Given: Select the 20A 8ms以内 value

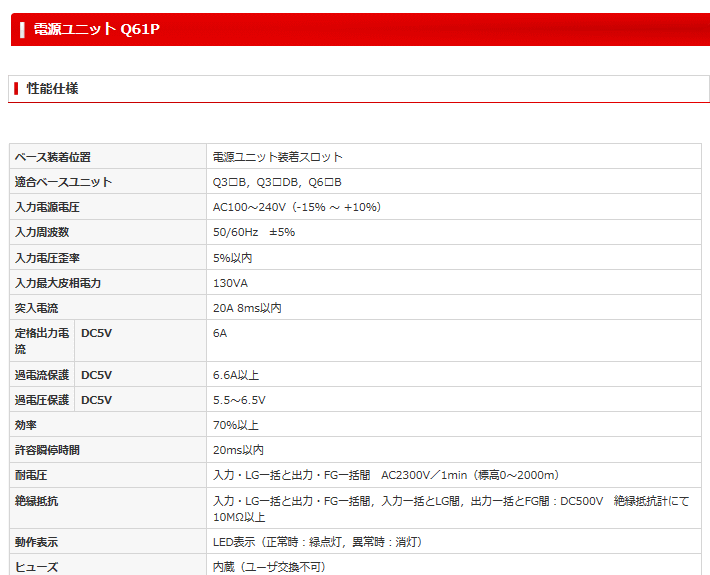Looking at the screenshot, I should (x=247, y=308).
